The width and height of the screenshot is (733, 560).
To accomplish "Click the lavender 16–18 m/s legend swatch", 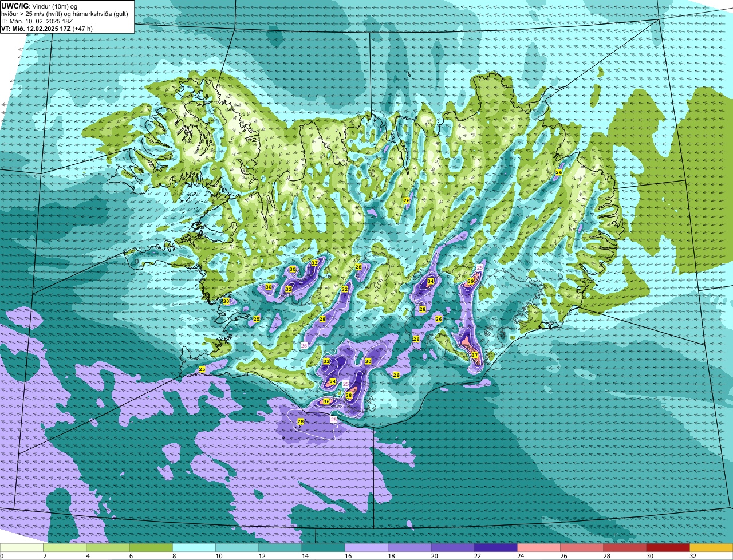I will pos(366,547).
